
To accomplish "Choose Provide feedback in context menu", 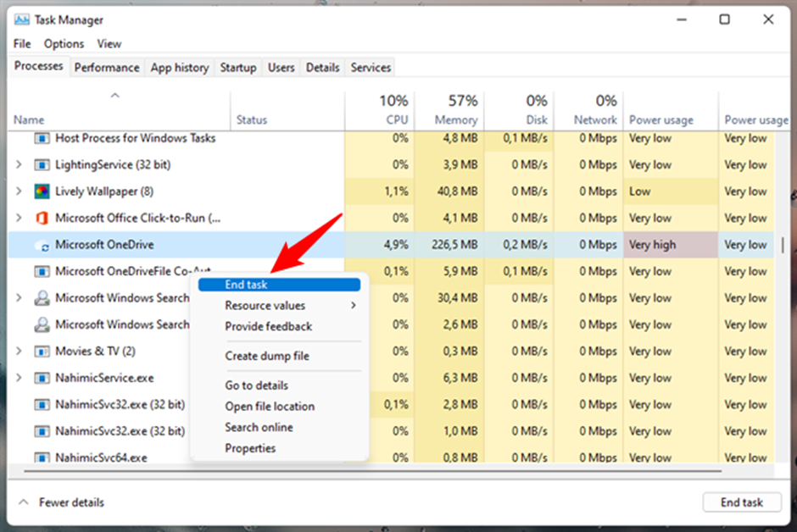I will coord(269,326).
